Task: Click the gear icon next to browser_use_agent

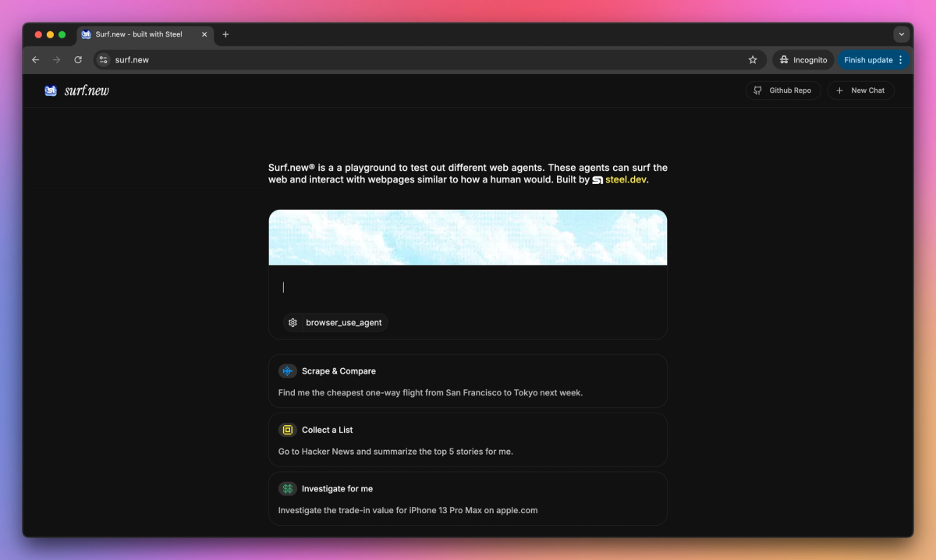Action: pos(292,322)
